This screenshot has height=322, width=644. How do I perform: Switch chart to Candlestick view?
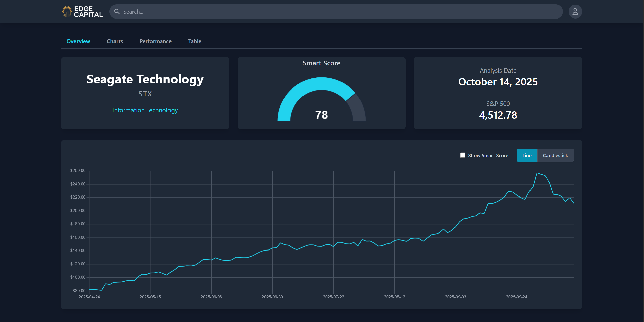tap(555, 155)
